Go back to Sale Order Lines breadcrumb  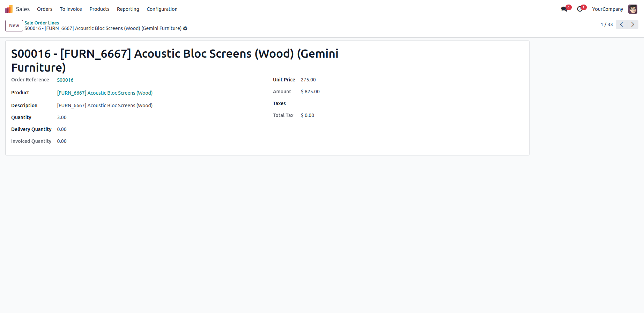pos(42,23)
